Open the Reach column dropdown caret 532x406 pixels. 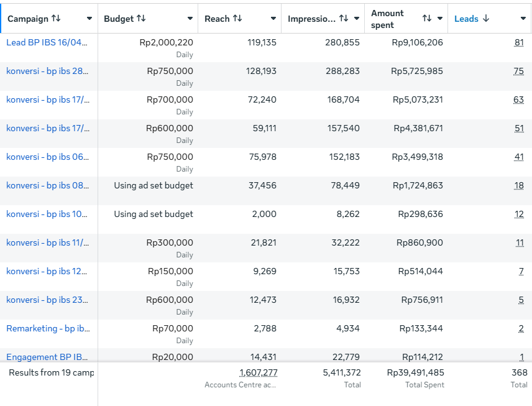273,19
